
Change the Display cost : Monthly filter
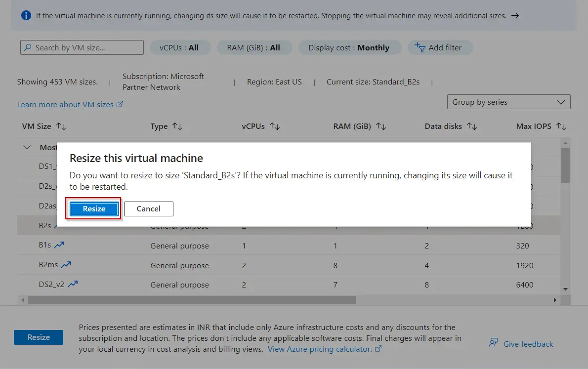coord(349,48)
